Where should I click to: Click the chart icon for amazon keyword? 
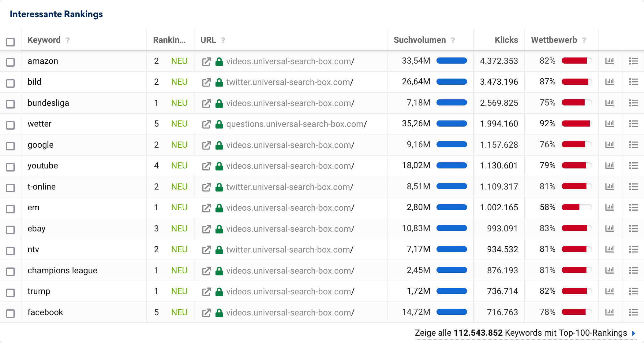click(x=609, y=61)
